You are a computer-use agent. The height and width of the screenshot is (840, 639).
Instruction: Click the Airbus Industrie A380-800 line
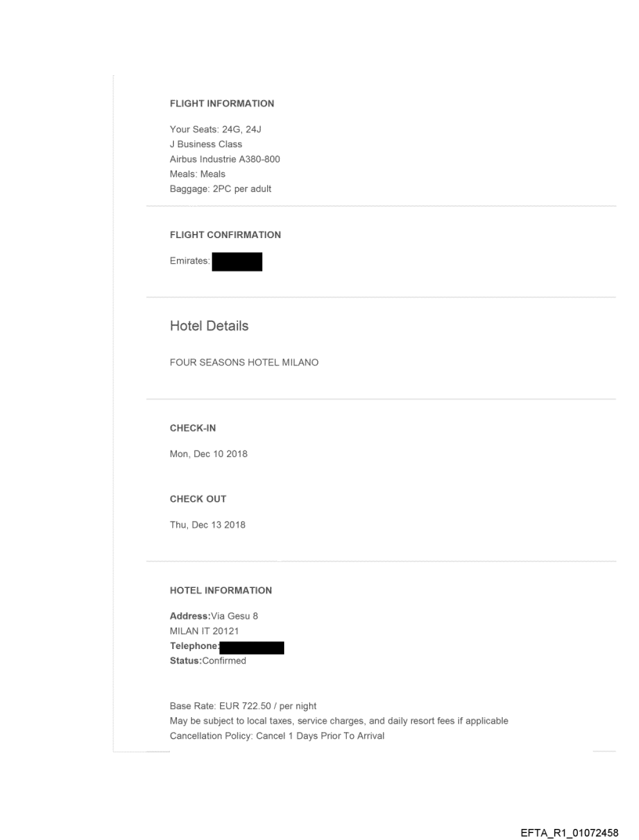[225, 159]
